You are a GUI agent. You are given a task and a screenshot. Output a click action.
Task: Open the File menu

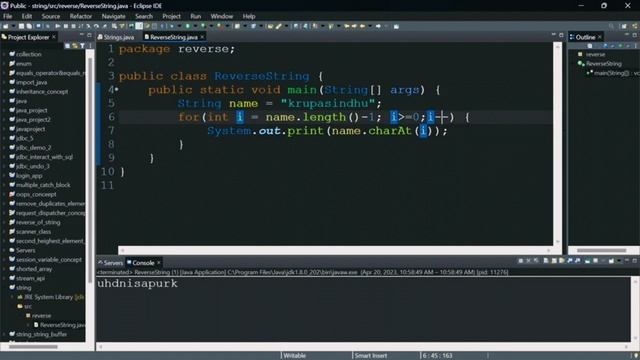tap(8, 16)
